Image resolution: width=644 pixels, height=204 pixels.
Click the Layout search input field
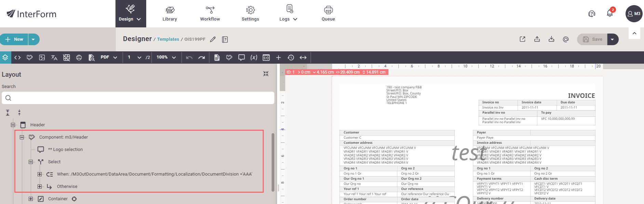pyautogui.click(x=138, y=98)
